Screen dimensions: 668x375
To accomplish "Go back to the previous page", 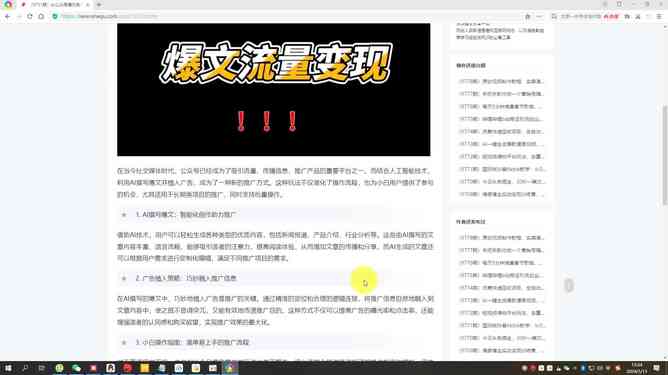I will pos(7,16).
